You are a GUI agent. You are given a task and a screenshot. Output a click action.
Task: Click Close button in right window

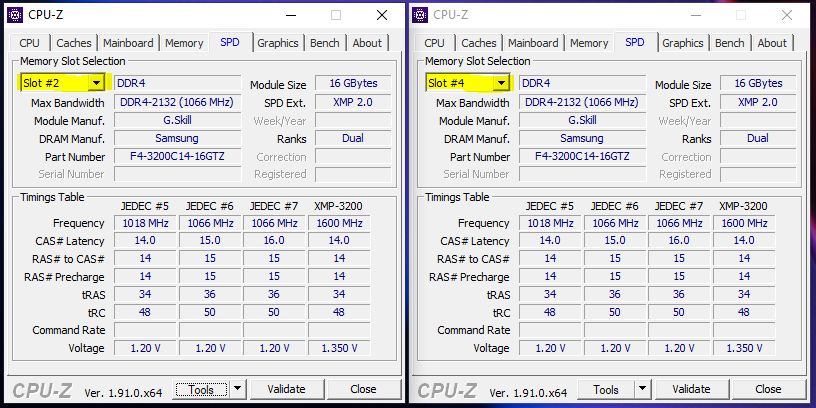coord(768,389)
